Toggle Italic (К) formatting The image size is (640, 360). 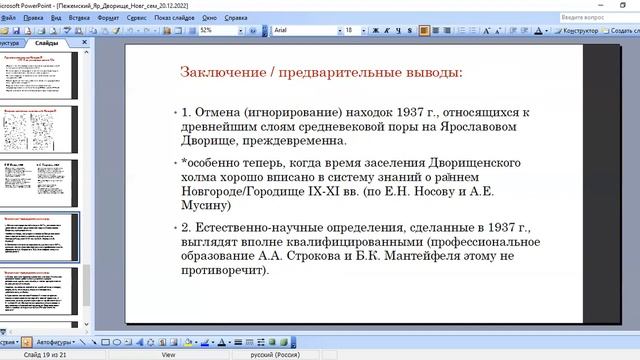pyautogui.click(x=387, y=31)
